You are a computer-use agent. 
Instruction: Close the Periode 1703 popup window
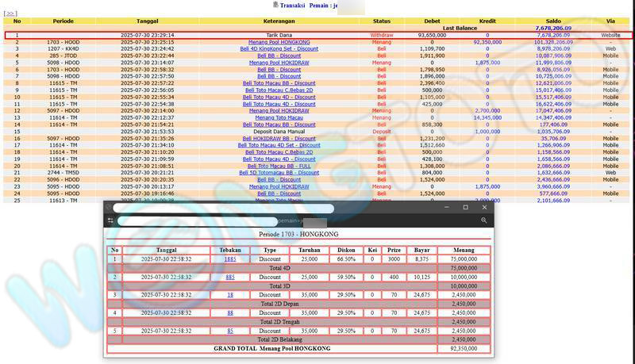484,207
